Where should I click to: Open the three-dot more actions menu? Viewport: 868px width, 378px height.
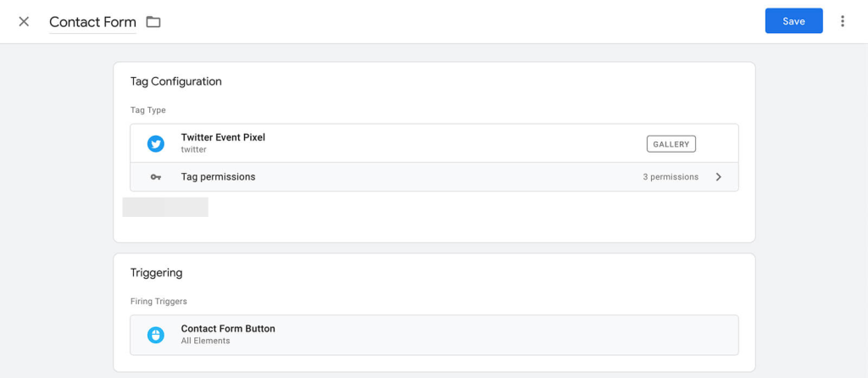coord(842,21)
